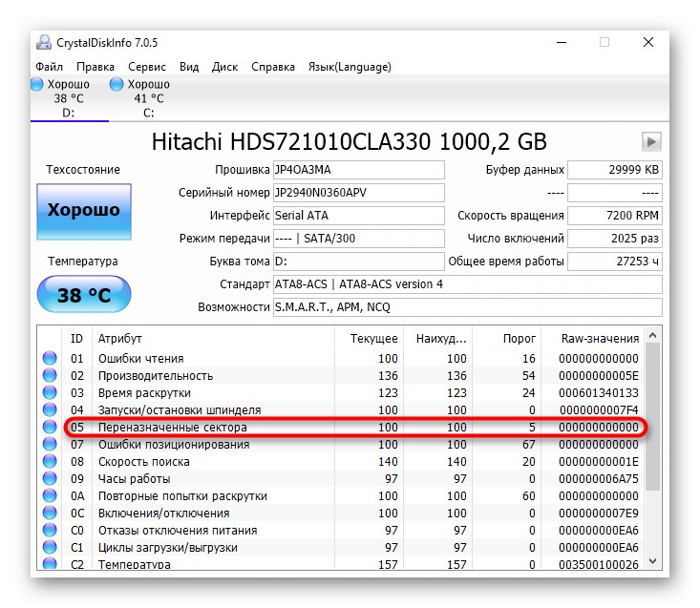Click status orb for 09 Часы работы
The image size is (700, 608).
[50, 479]
